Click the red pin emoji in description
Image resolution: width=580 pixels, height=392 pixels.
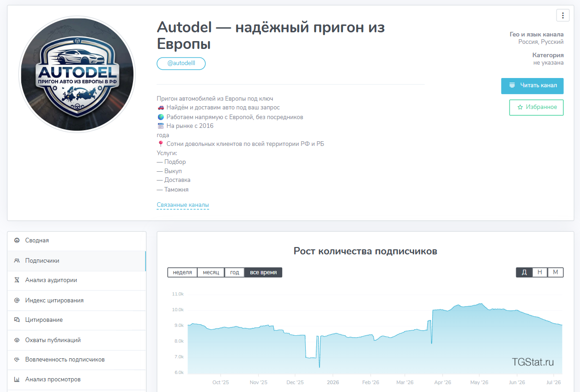[x=161, y=144]
